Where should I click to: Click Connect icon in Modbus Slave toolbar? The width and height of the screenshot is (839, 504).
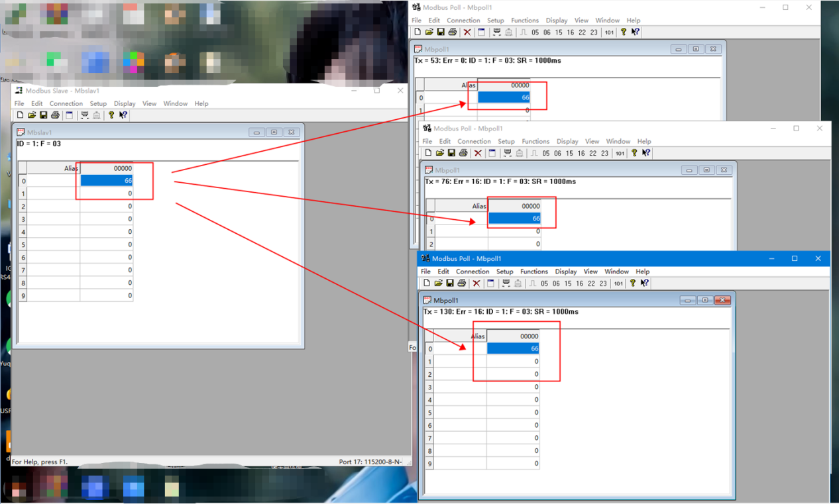[85, 115]
